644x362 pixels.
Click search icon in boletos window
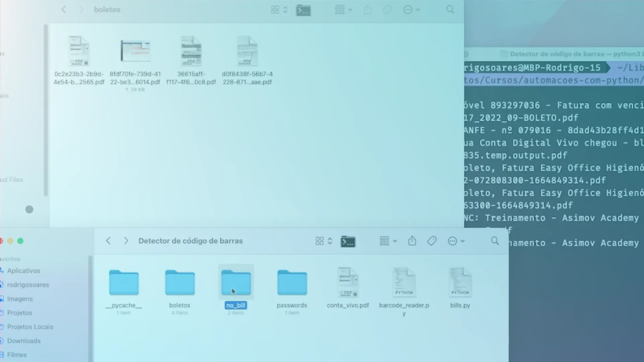click(x=450, y=10)
